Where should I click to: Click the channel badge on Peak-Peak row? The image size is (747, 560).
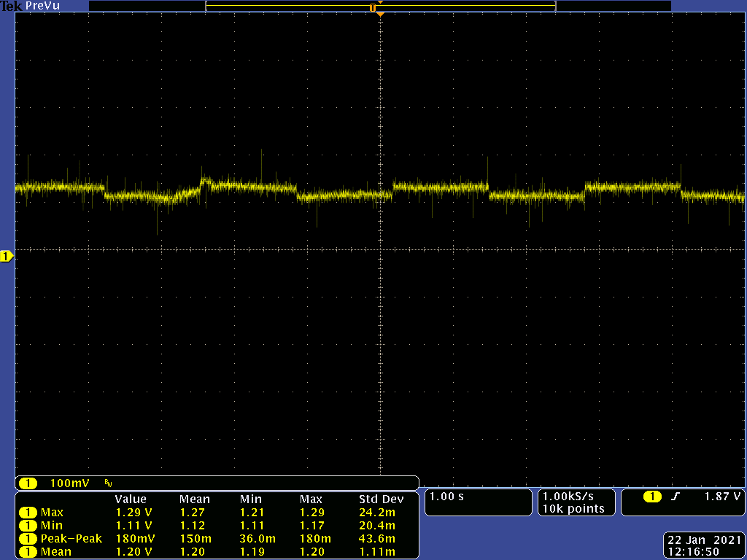[x=28, y=539]
